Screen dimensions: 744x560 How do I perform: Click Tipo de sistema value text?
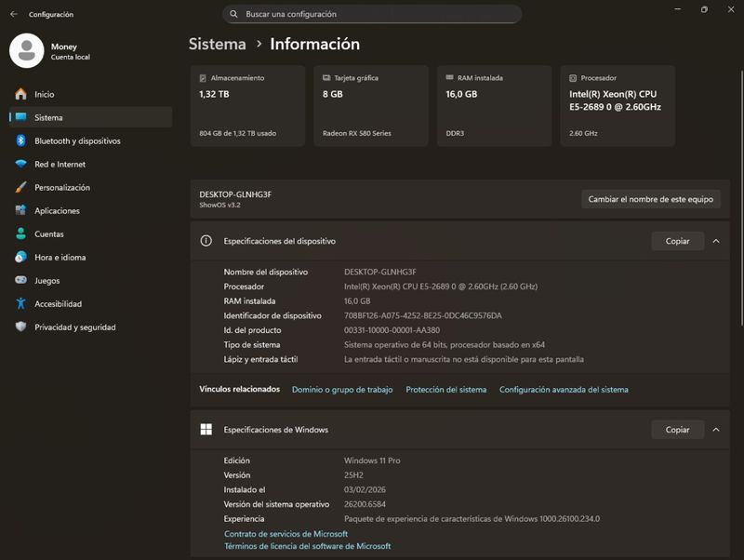(445, 344)
